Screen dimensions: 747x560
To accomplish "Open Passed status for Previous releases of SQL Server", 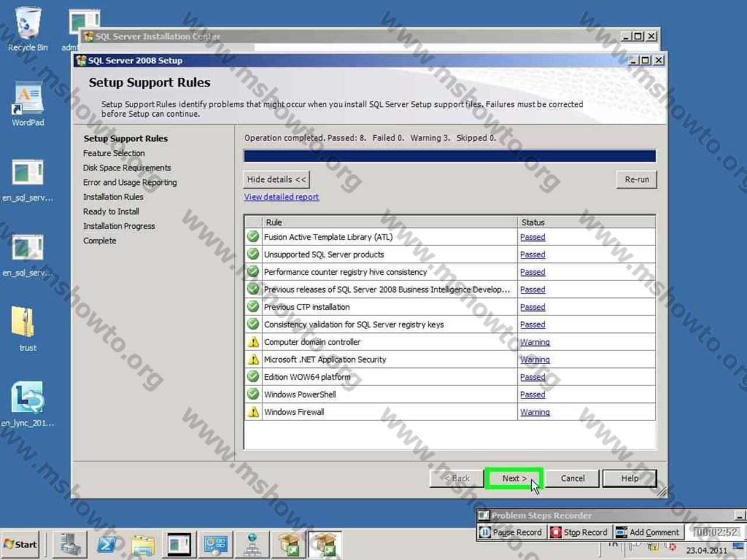I will click(x=532, y=290).
